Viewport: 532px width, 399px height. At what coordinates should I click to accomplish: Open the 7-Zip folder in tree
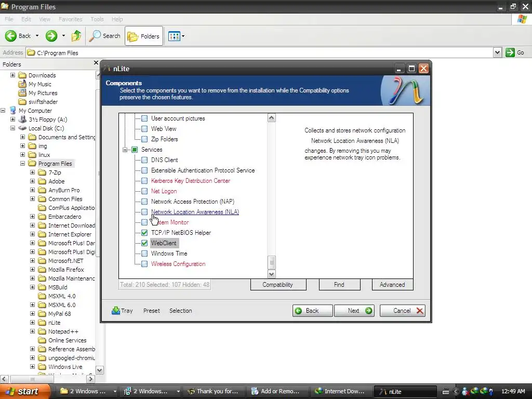pos(54,172)
